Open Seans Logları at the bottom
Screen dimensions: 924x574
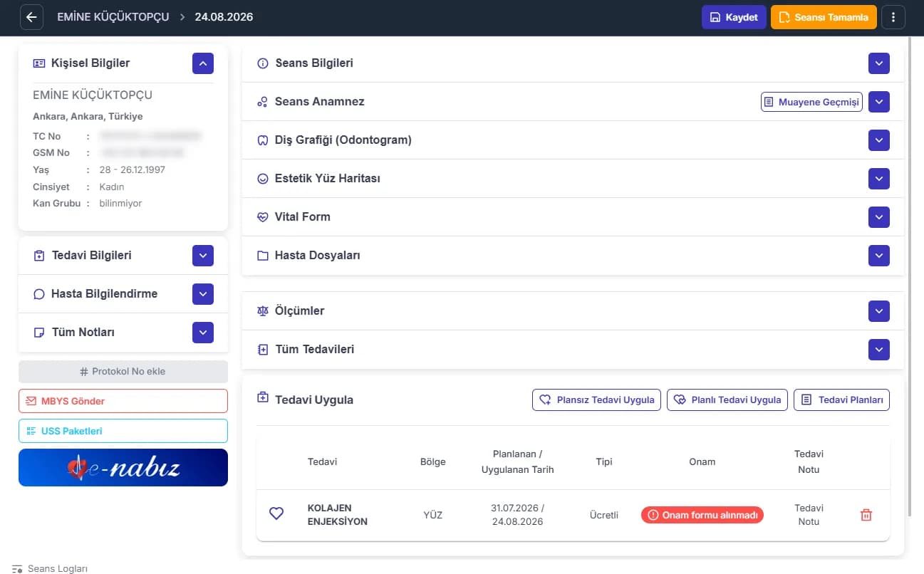[x=50, y=568]
